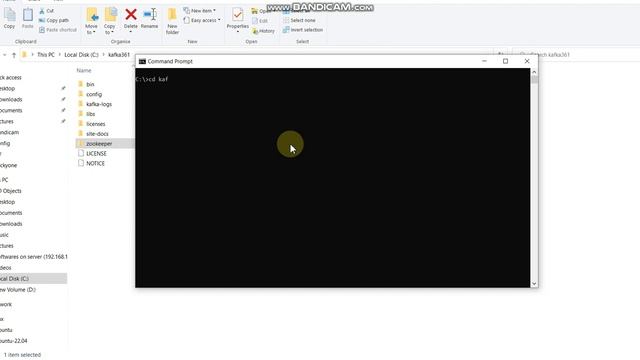Open the Easy access dropdown
The height and width of the screenshot is (360, 640).
202,20
